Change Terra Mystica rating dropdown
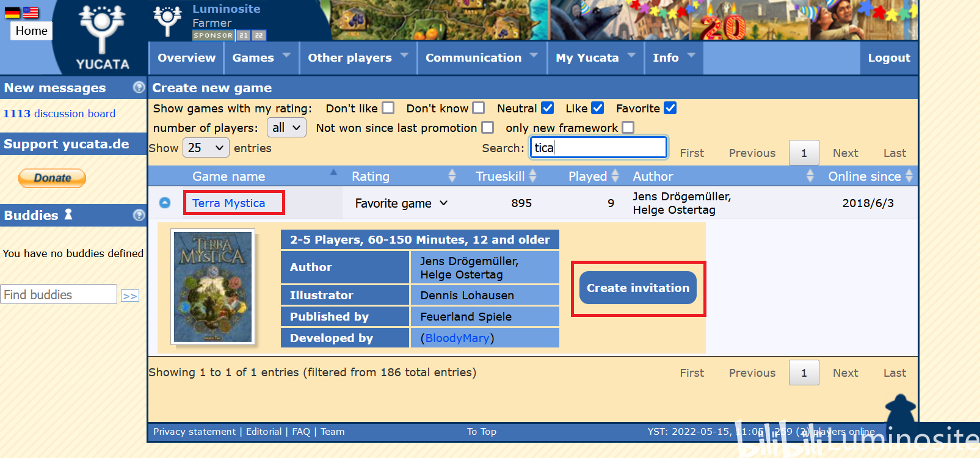Viewport: 980px width, 458px height. coord(401,203)
